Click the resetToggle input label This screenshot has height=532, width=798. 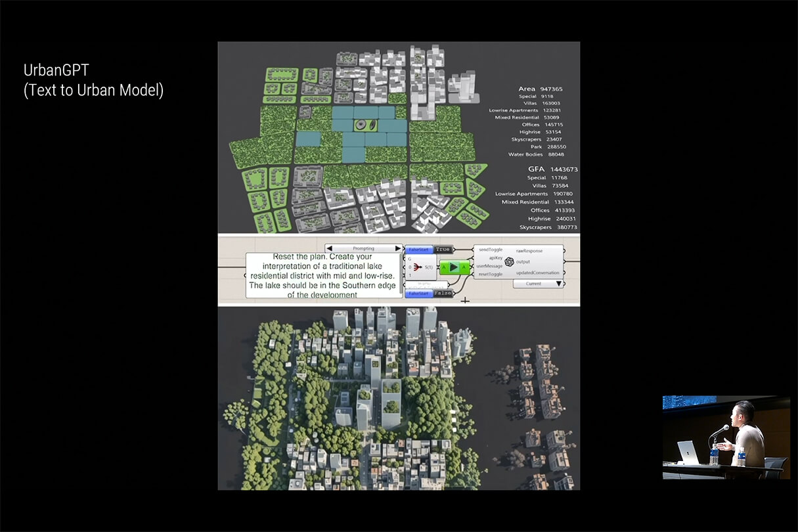tap(491, 274)
